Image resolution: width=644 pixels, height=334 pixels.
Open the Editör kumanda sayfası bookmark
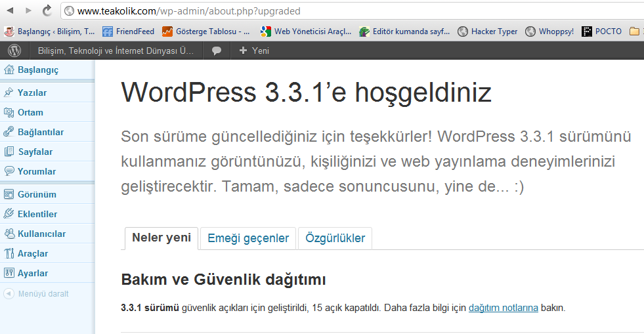pyautogui.click(x=404, y=31)
